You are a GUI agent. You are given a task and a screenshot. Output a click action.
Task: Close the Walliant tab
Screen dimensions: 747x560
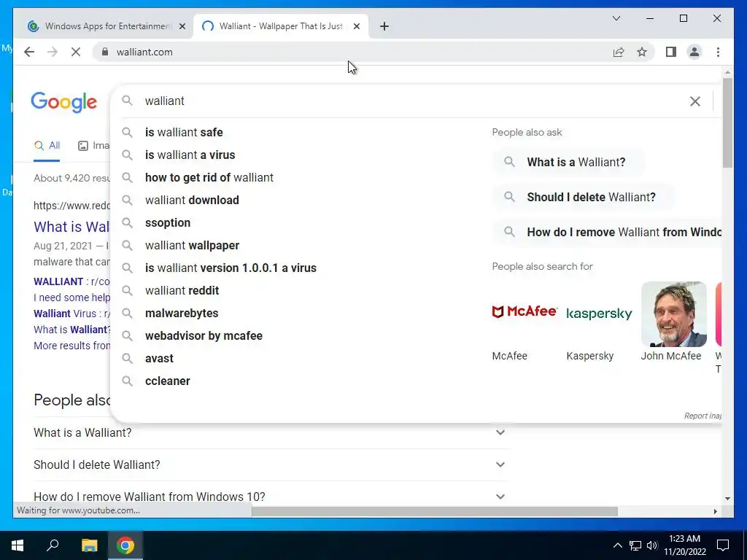click(x=357, y=26)
